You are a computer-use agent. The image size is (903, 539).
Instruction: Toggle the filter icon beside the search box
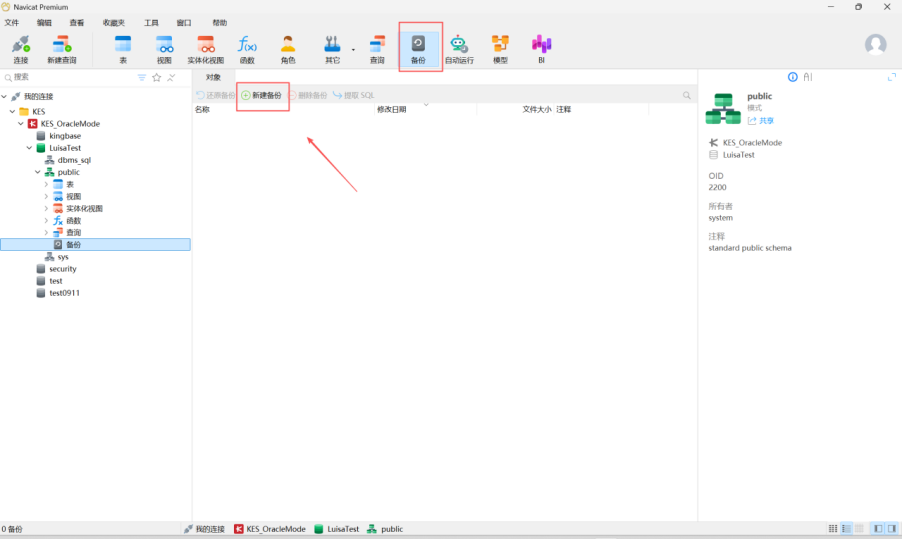coord(141,77)
